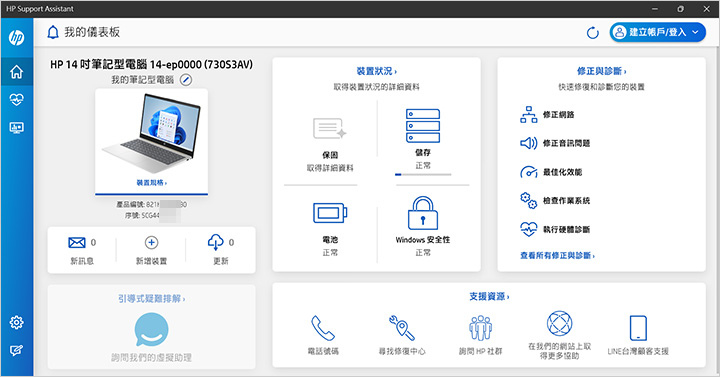Click 最佳化效能 label text
This screenshot has width=720, height=377.
pos(562,172)
